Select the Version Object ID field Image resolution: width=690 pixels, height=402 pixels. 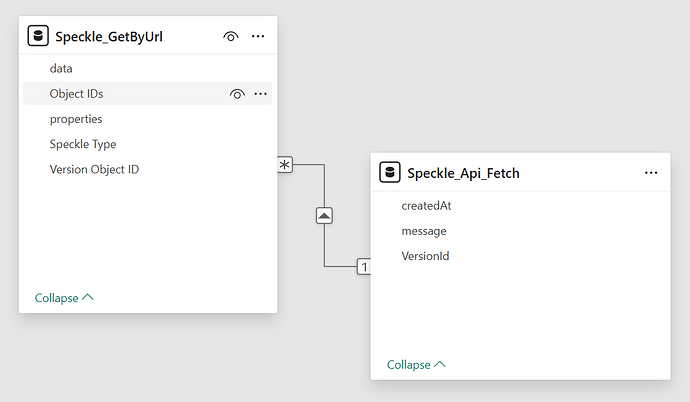147,169
